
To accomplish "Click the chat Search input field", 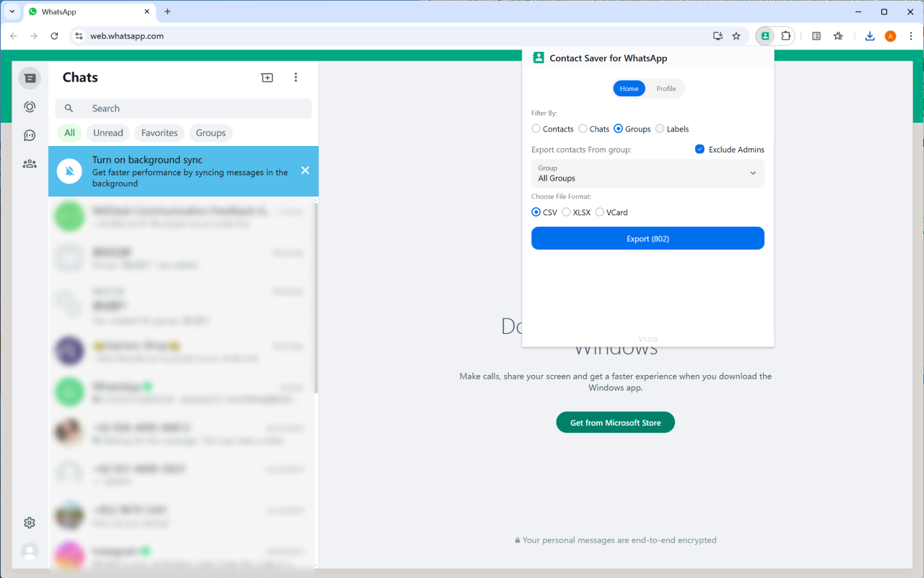I will pos(195,108).
